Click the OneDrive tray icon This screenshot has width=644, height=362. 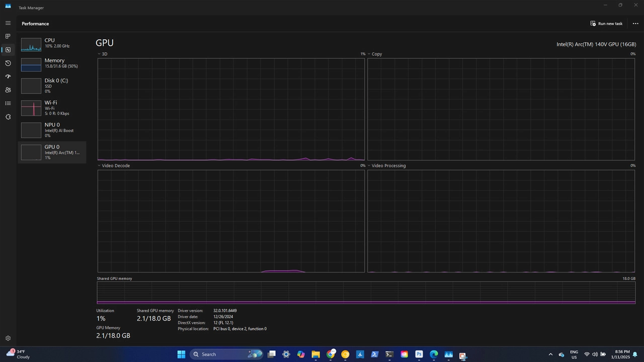click(561, 354)
